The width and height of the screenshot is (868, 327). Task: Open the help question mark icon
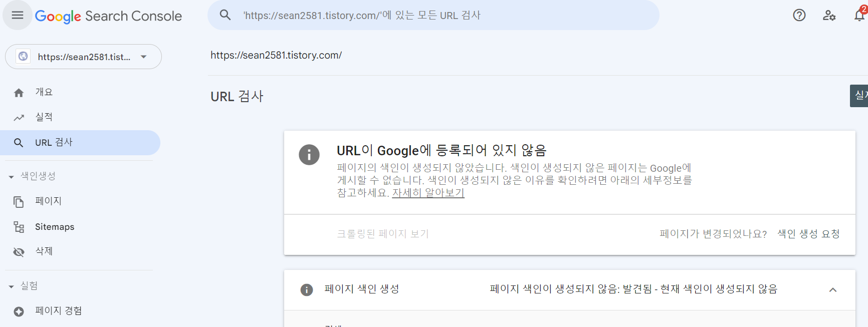point(799,15)
